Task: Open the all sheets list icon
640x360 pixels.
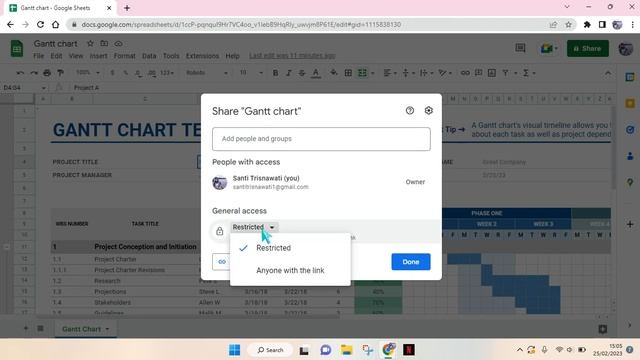Action: point(40,328)
